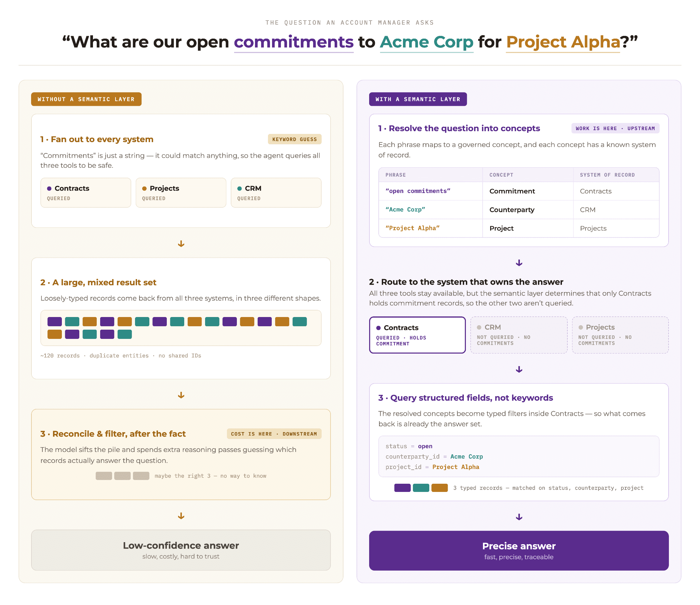Click the Acme Corp link in the headline

(427, 42)
